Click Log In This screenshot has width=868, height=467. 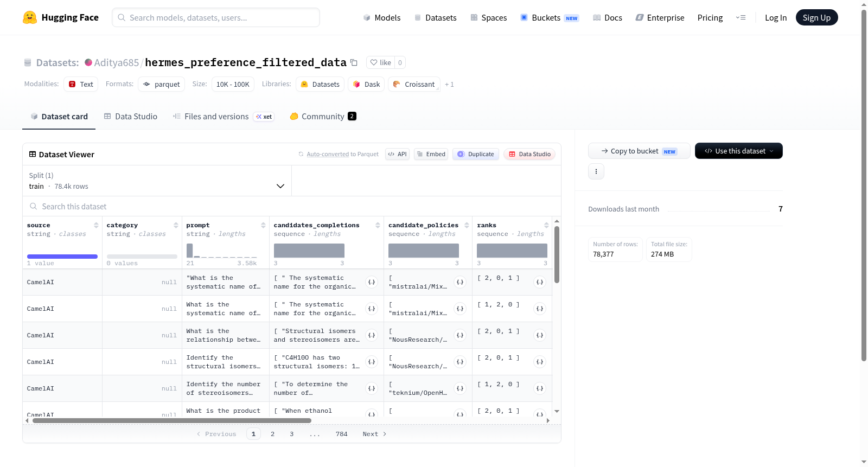pos(775,17)
